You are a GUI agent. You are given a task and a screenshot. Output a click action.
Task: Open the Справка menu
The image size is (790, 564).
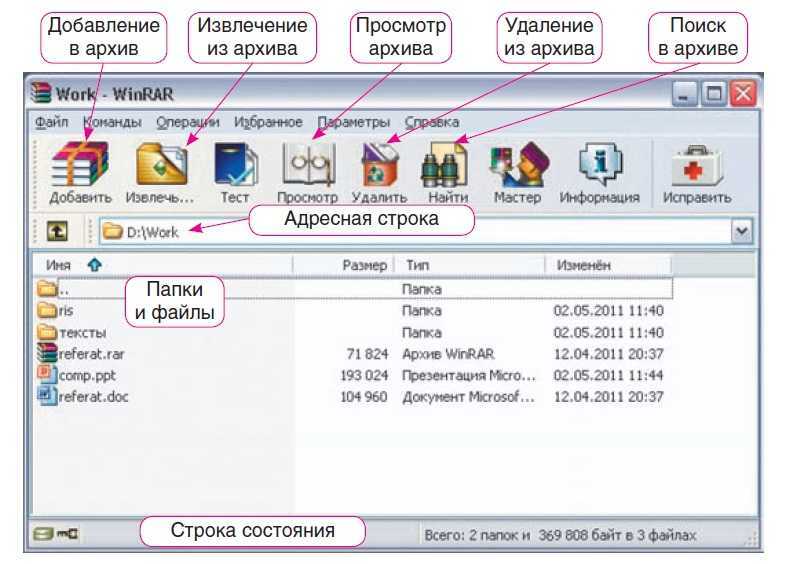tap(432, 122)
